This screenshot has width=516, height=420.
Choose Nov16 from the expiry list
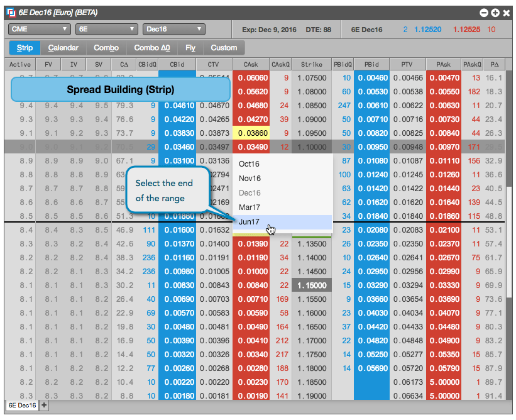(282, 179)
